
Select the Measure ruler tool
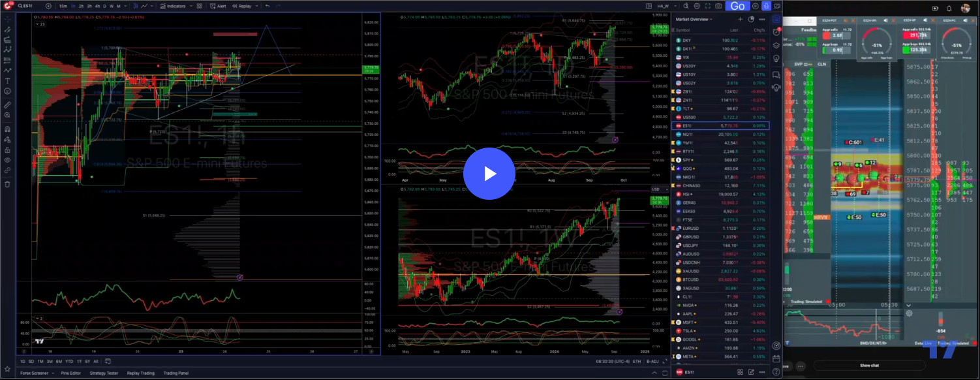[7, 106]
